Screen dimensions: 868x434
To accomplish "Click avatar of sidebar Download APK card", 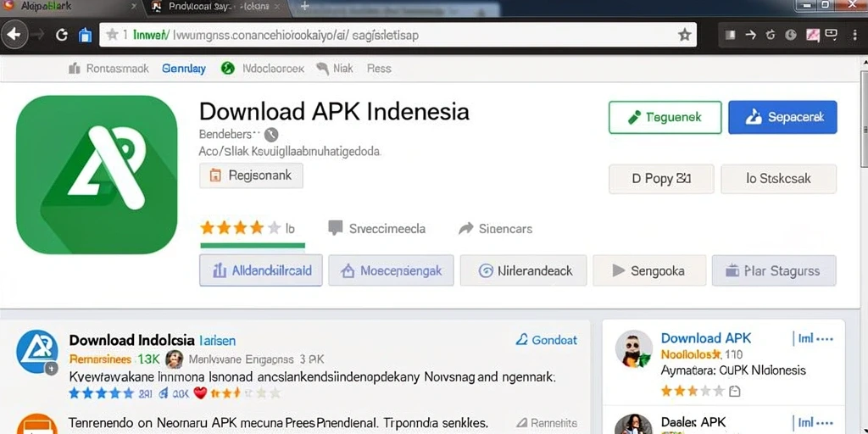I will [x=633, y=348].
